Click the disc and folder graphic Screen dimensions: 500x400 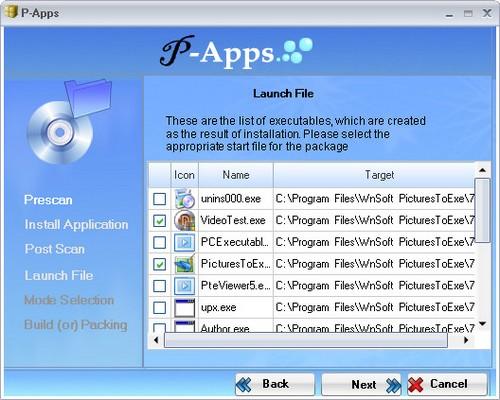coord(69,122)
